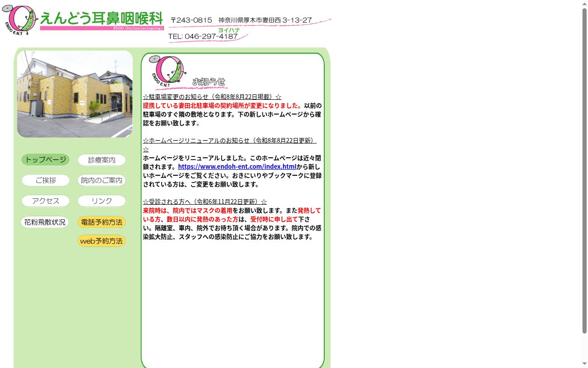Click the scrollbar up arrow

coord(584,4)
